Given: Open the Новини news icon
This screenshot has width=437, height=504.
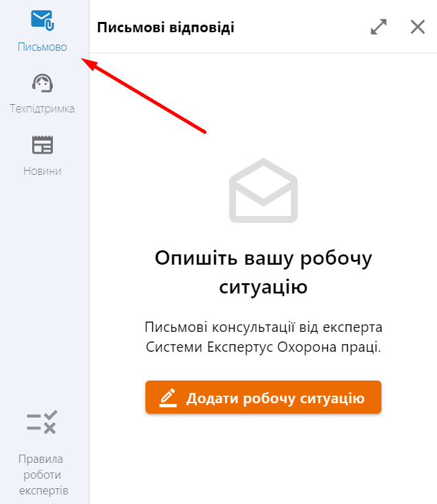Looking at the screenshot, I should coord(43,145).
